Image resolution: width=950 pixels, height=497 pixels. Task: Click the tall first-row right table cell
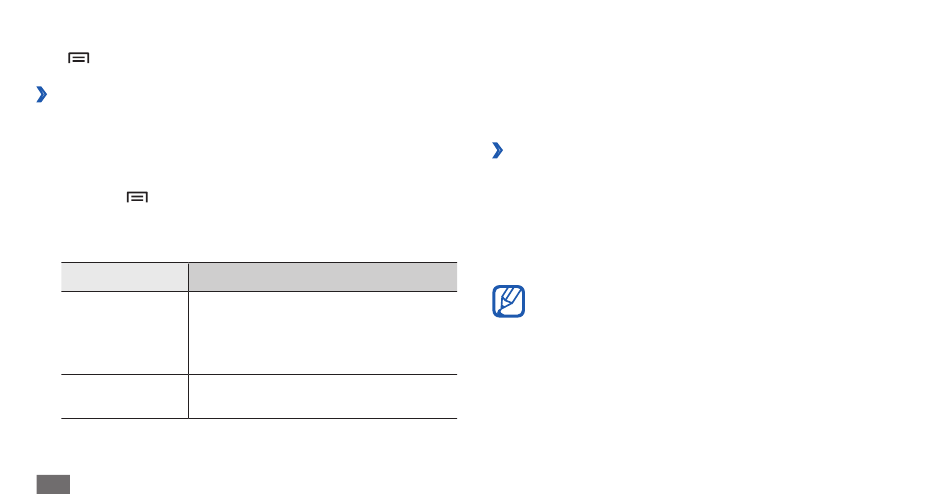click(323, 333)
